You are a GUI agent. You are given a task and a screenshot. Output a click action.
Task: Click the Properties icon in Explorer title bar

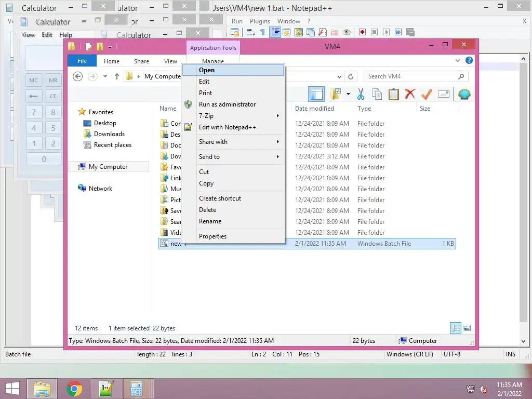[x=88, y=46]
